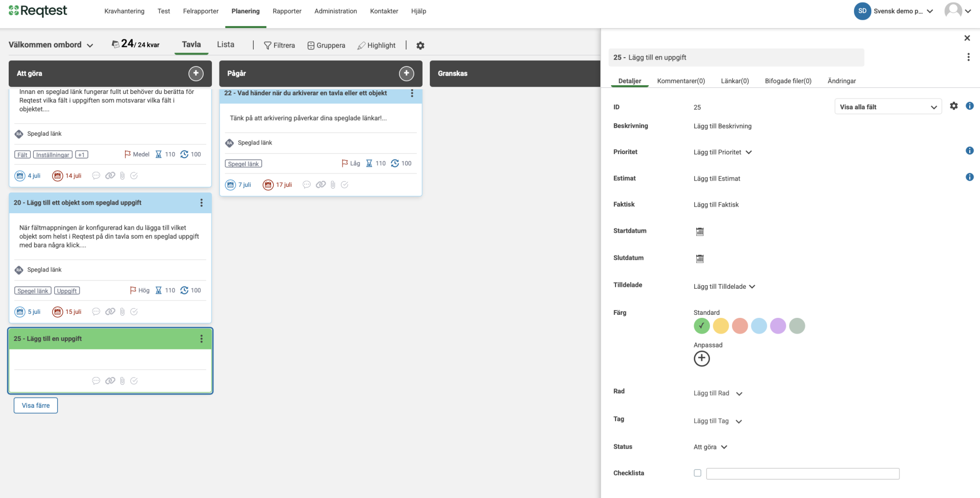Add a card in Att göra column
This screenshot has height=498, width=980.
pos(196,73)
